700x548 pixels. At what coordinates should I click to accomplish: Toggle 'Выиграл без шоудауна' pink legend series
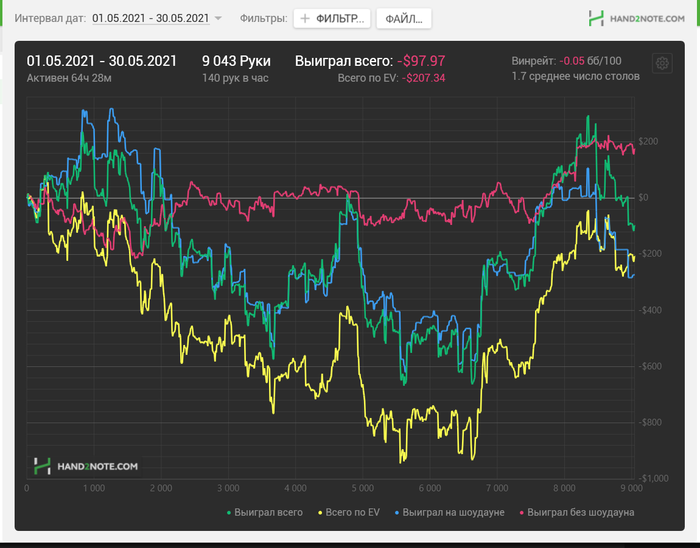[x=577, y=513]
